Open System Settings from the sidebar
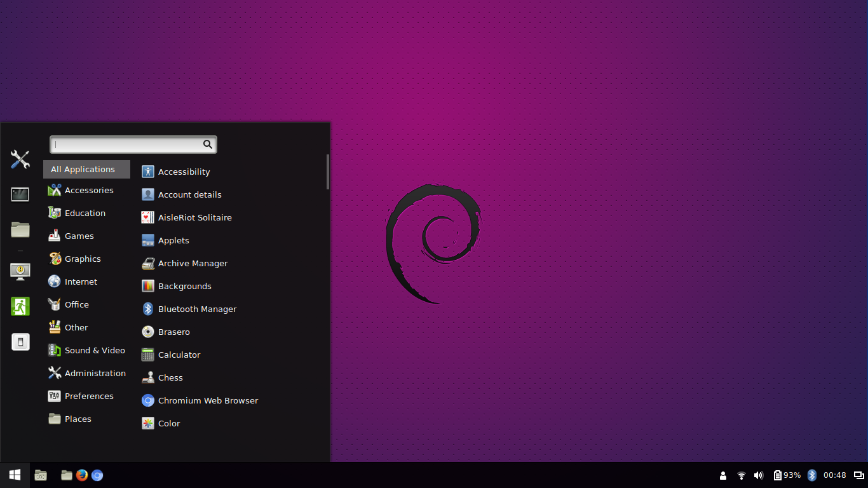This screenshot has height=488, width=868. [x=20, y=159]
